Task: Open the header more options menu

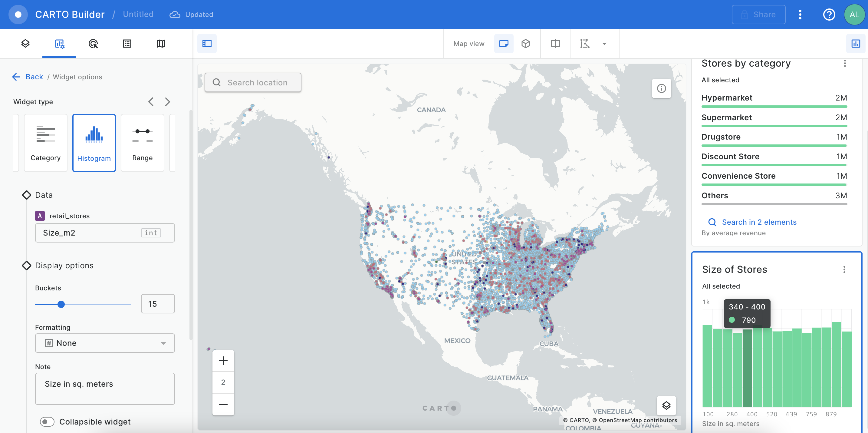Action: (x=800, y=15)
